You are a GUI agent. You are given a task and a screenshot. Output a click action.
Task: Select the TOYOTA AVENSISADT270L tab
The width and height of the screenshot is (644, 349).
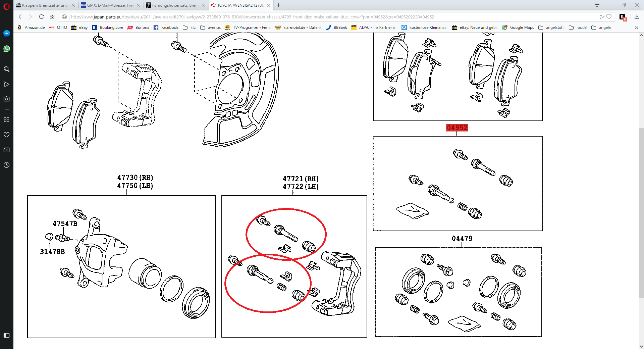pos(240,5)
